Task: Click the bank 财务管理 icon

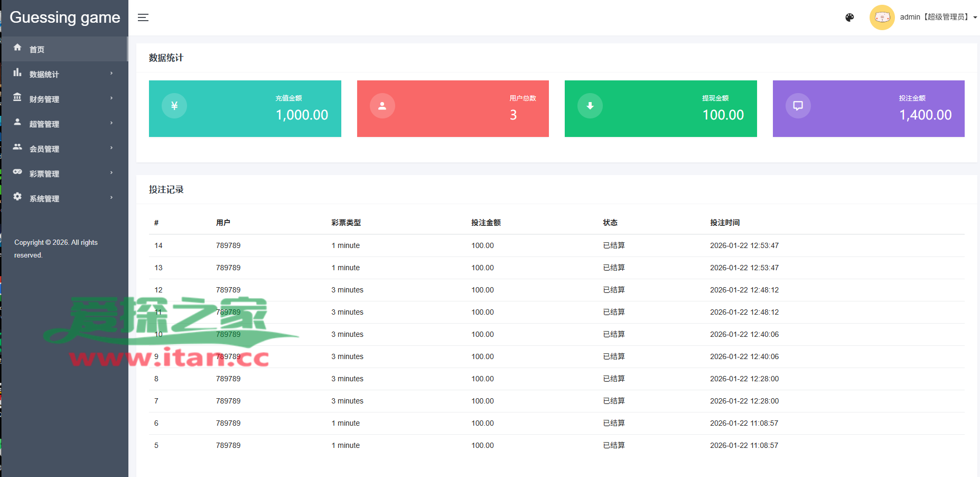Action: click(17, 97)
